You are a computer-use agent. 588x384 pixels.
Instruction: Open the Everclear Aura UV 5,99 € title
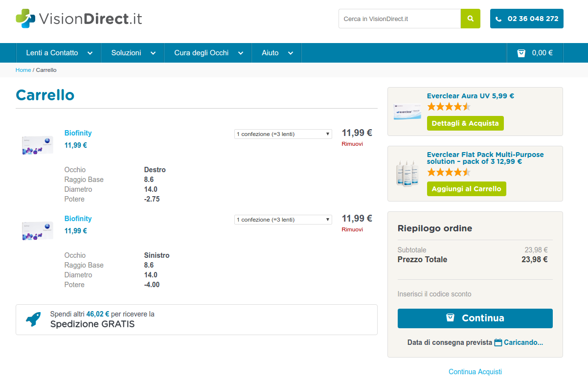(x=471, y=96)
